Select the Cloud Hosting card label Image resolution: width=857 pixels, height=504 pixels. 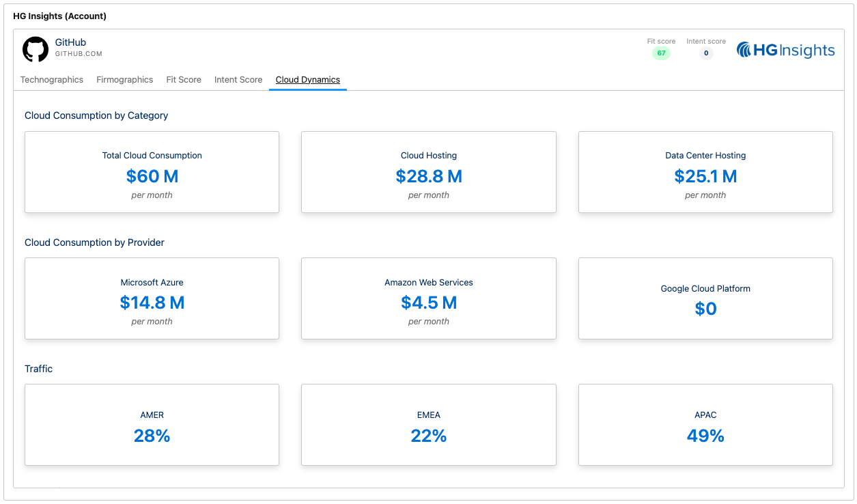[x=429, y=156]
